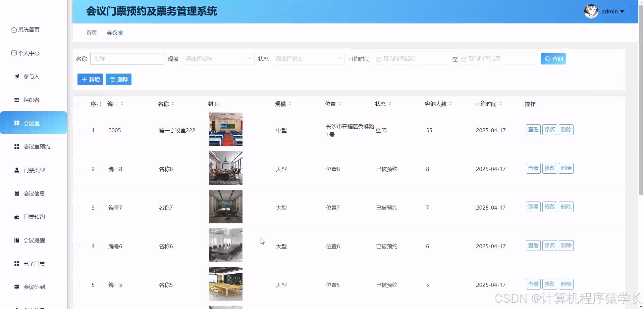Check the row checkbox for 第一会议室222
Screen dimensions: 644x309
point(77,130)
